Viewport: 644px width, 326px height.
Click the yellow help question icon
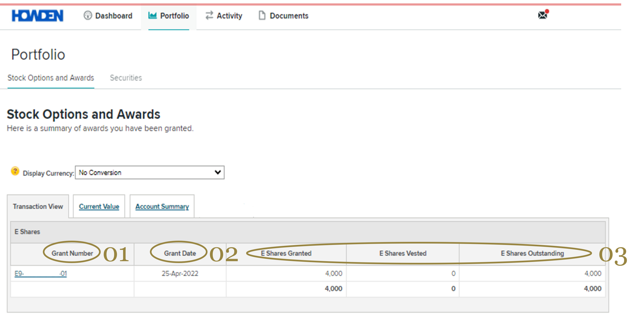coord(15,172)
